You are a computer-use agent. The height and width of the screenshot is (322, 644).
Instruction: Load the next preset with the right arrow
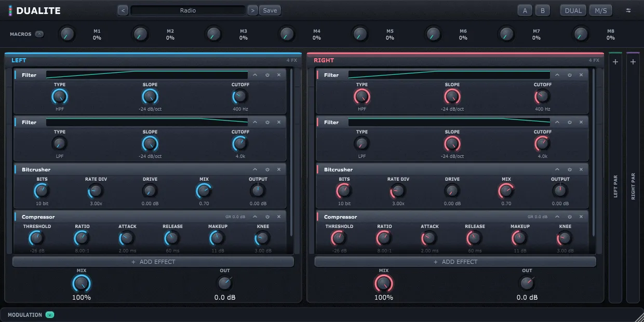click(252, 10)
